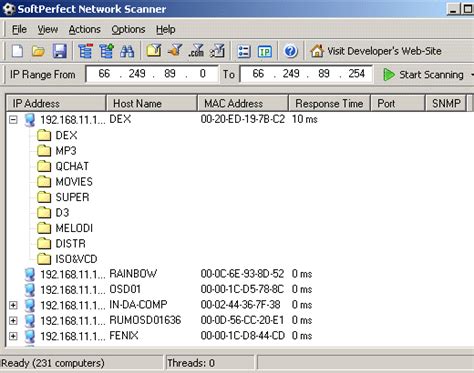Select the MELODI shared folder
This screenshot has height=373, width=474.
[74, 228]
